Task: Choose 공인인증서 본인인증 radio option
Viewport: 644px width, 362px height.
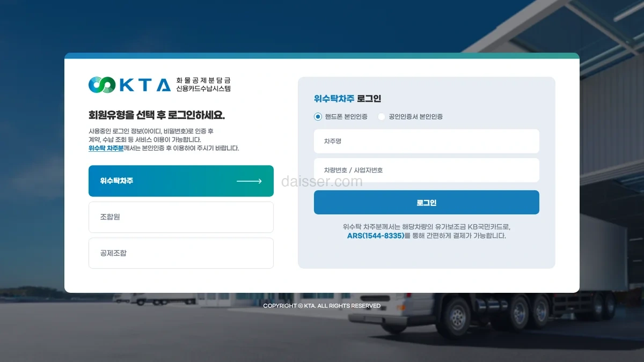Action: pos(382,116)
